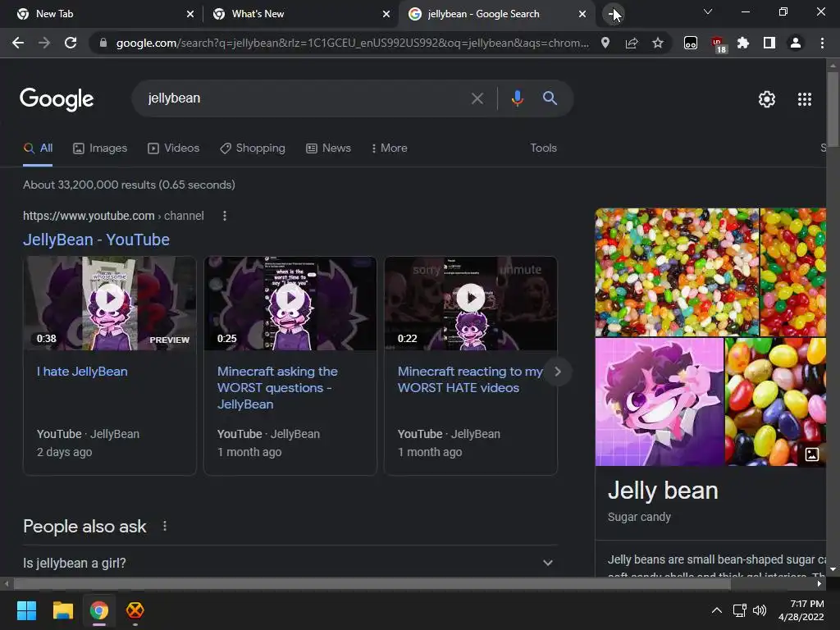The width and height of the screenshot is (840, 630).
Task: Play the 0:22 video thumbnail
Action: pyautogui.click(x=471, y=304)
